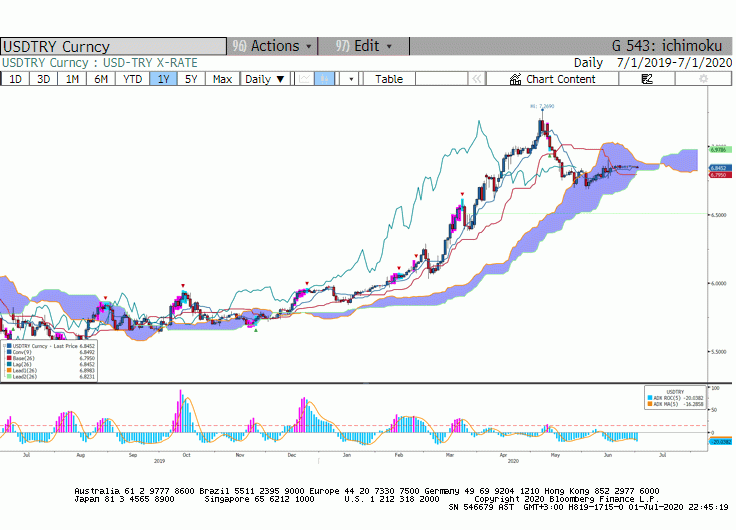Click the Table button
Viewport: 736px width, 530px height.
pos(389,79)
